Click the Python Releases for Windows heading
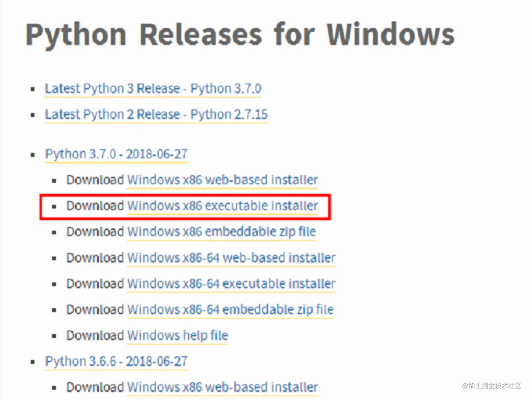Screen dimensions: 532x400 pyautogui.click(x=240, y=35)
